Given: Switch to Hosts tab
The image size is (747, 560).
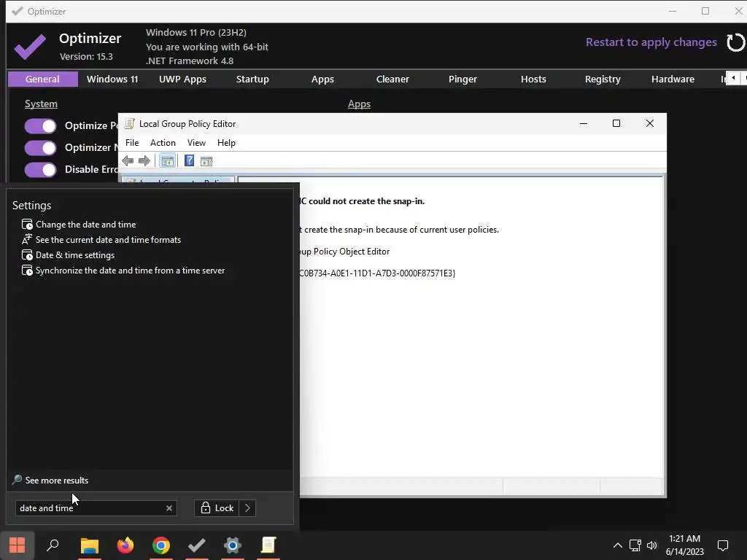Looking at the screenshot, I should pos(533,79).
